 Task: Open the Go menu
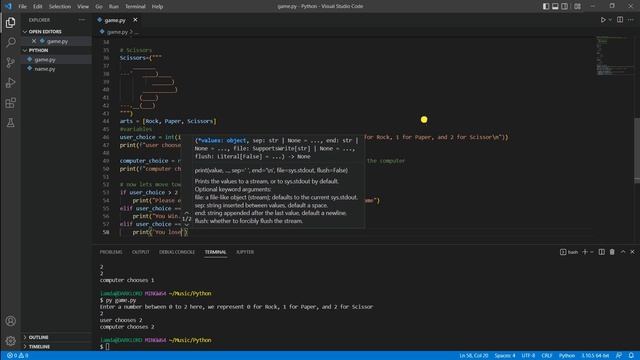tap(99, 6)
